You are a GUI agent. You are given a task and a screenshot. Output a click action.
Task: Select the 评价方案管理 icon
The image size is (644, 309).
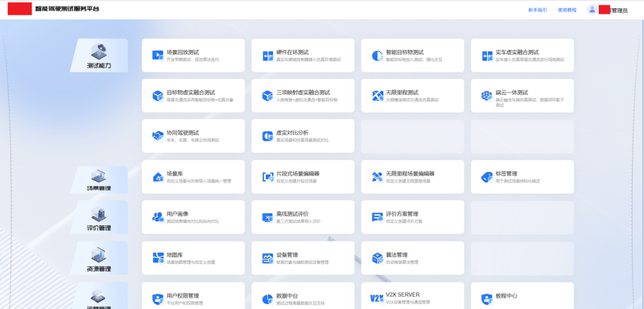377,217
